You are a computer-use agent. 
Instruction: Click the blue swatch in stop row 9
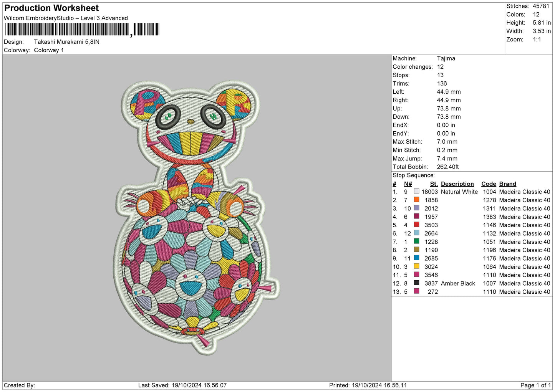[416, 258]
